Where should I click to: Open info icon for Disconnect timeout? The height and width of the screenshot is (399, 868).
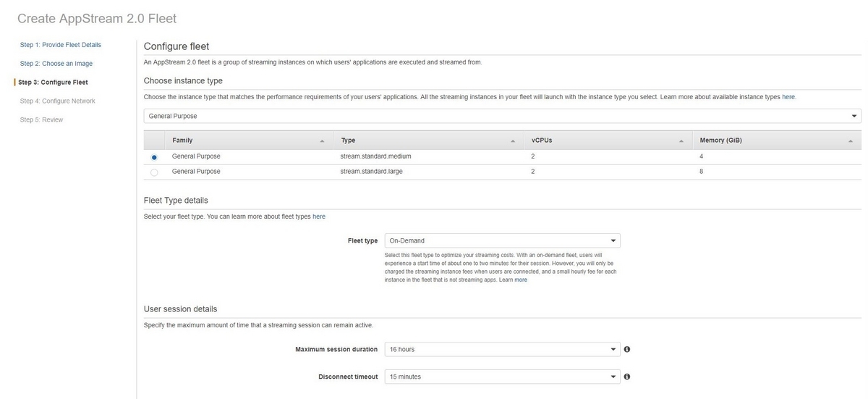(627, 377)
